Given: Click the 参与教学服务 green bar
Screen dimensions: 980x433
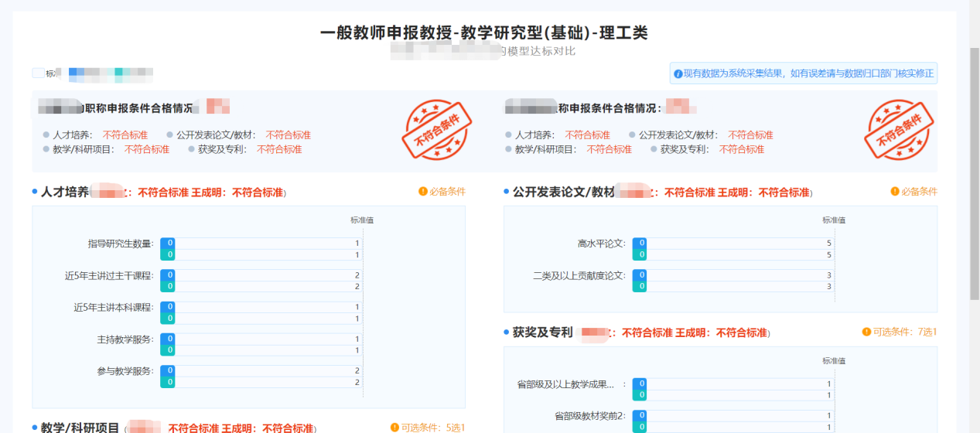Looking at the screenshot, I should pos(168,382).
